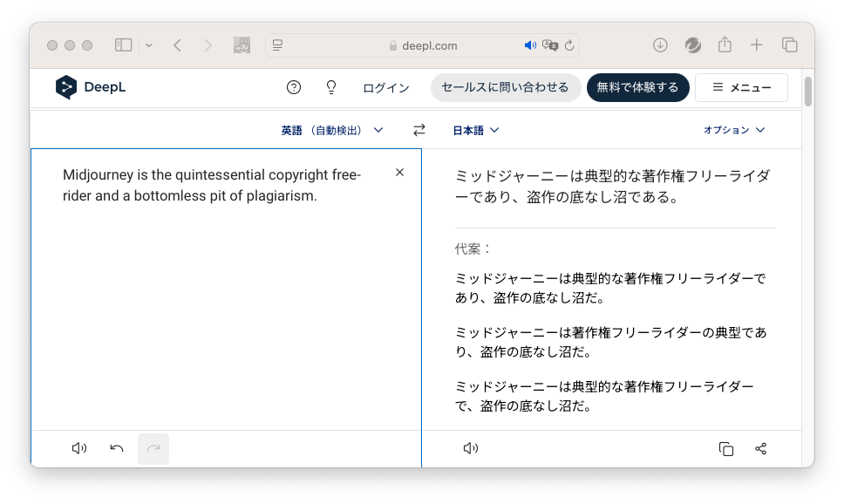Click the ログイン link
The width and height of the screenshot is (844, 504).
386,88
